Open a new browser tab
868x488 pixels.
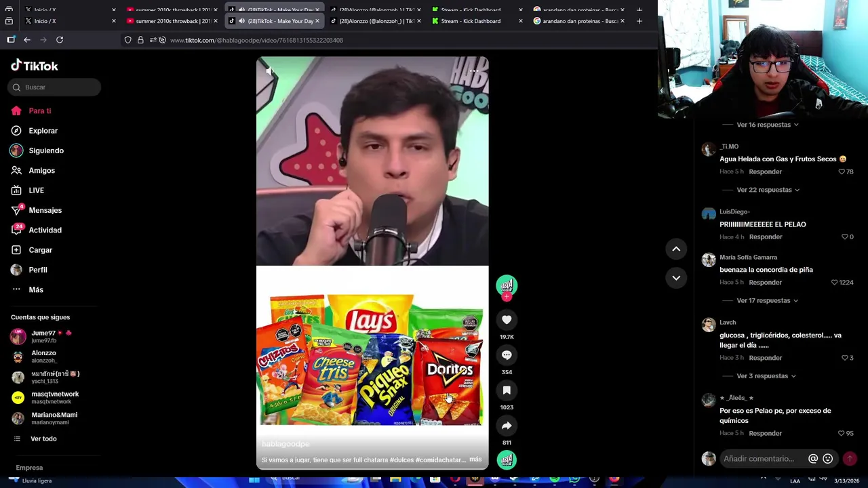pos(639,21)
